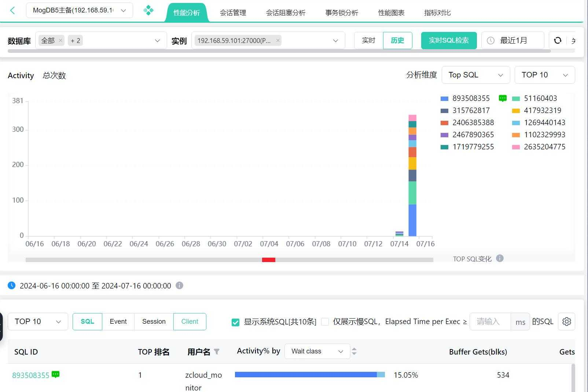This screenshot has height=392, width=588.
Task: Remove the 全部 database tag
Action: [60, 40]
